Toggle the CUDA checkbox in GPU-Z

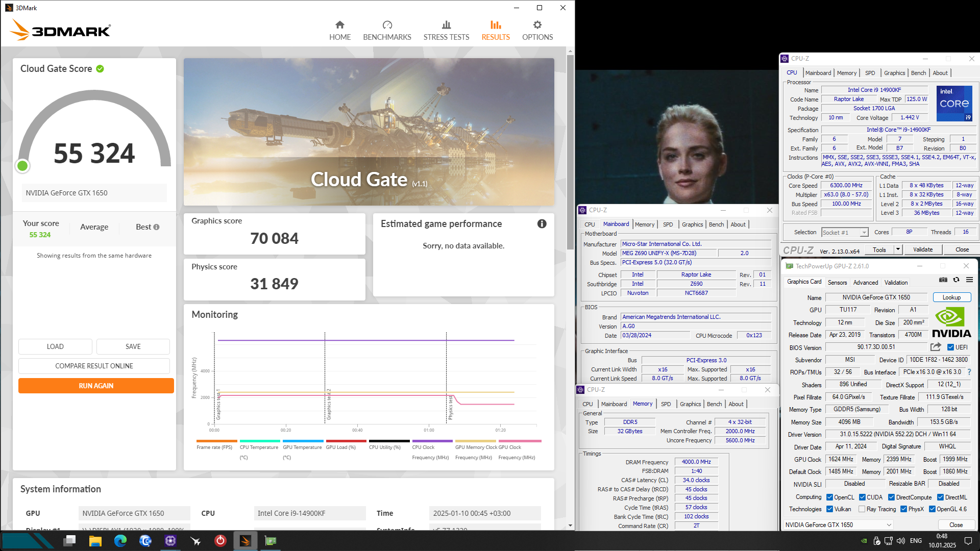pos(862,497)
